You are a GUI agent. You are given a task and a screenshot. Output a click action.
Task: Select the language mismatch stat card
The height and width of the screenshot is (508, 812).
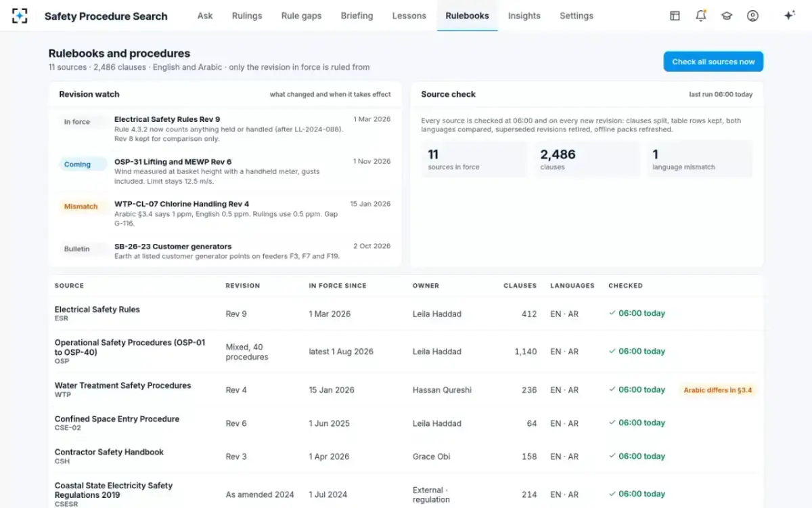(x=699, y=159)
